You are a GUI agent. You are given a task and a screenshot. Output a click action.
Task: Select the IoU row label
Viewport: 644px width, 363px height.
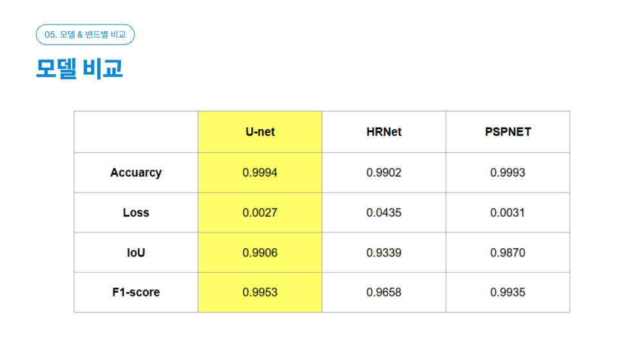(136, 252)
